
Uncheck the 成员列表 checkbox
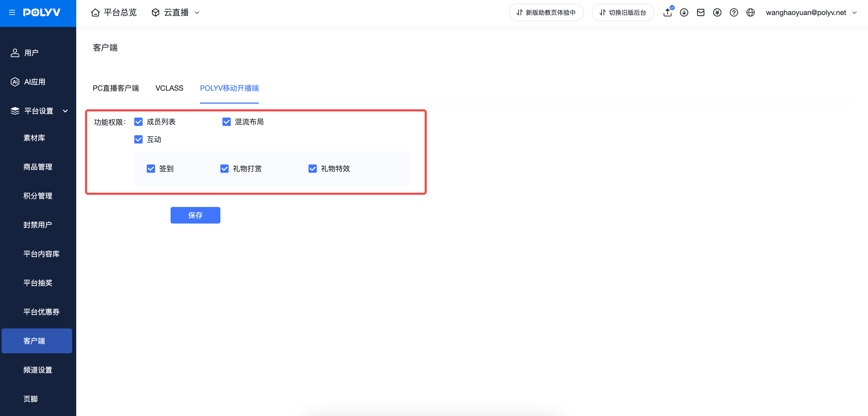click(138, 122)
